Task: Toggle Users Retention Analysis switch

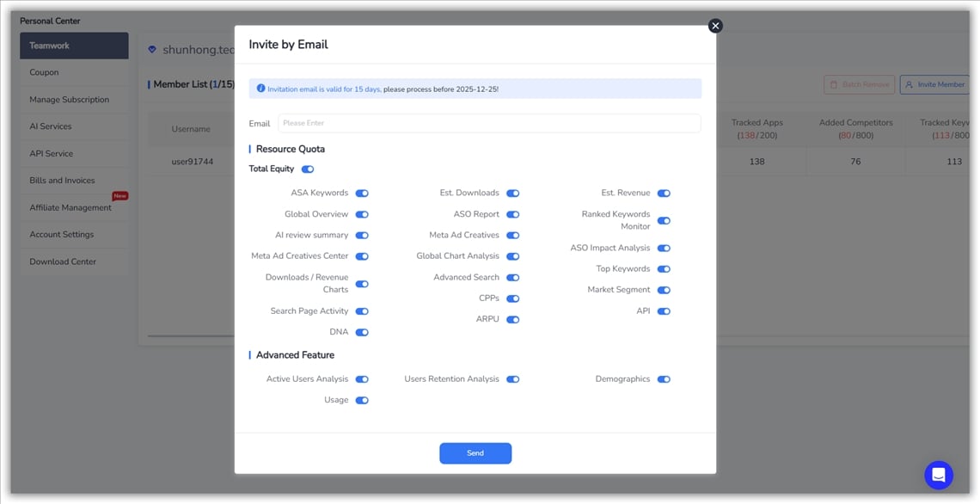Action: pyautogui.click(x=512, y=379)
